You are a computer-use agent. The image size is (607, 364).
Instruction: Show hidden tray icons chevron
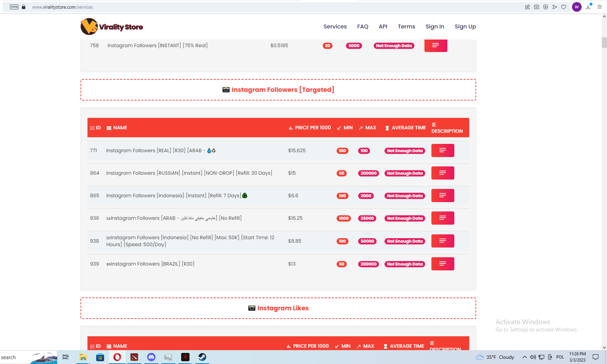524,357
